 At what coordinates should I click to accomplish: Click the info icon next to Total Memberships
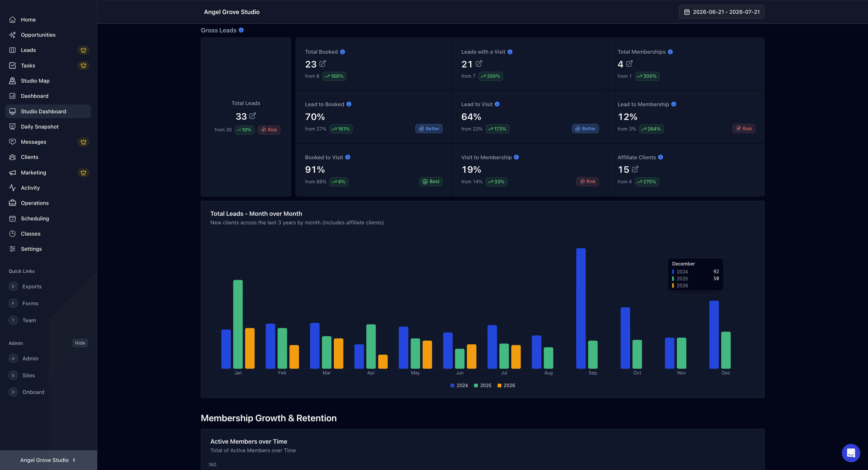[670, 52]
